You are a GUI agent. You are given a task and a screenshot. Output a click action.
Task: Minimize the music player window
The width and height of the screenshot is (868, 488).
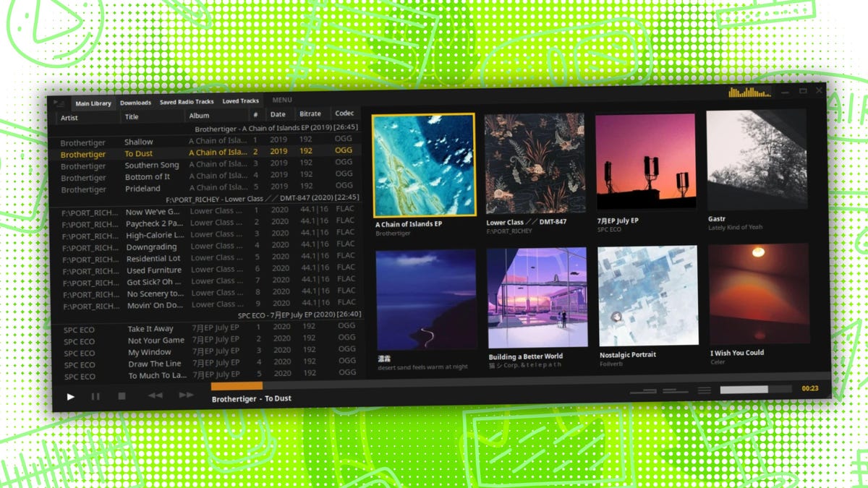[x=786, y=92]
